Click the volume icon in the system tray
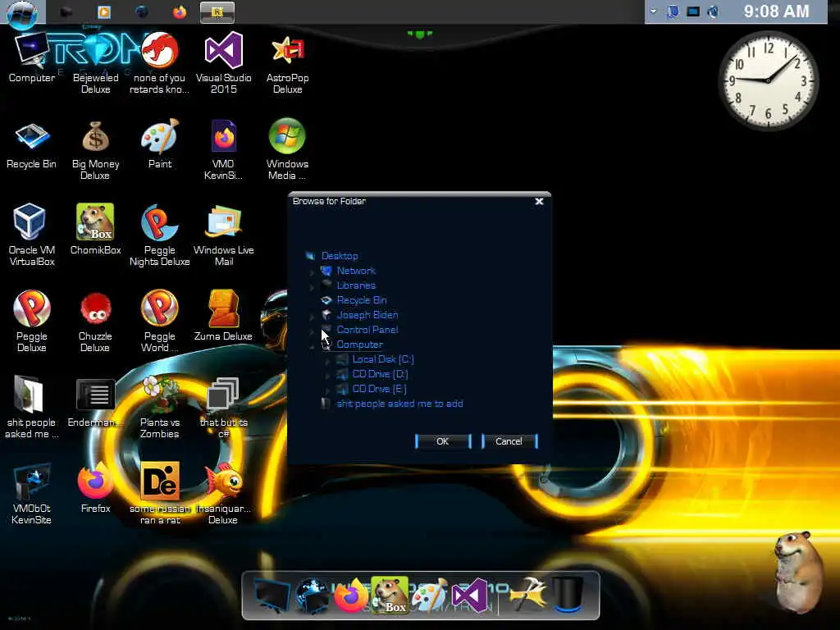 (x=713, y=11)
